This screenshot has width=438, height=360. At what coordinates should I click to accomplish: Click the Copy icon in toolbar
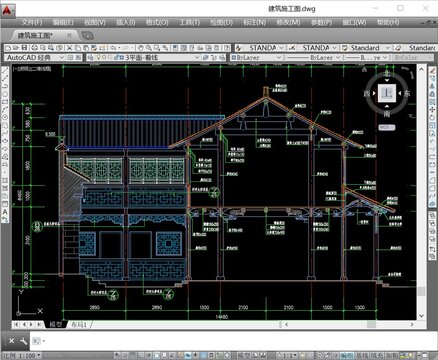pyautogui.click(x=77, y=48)
